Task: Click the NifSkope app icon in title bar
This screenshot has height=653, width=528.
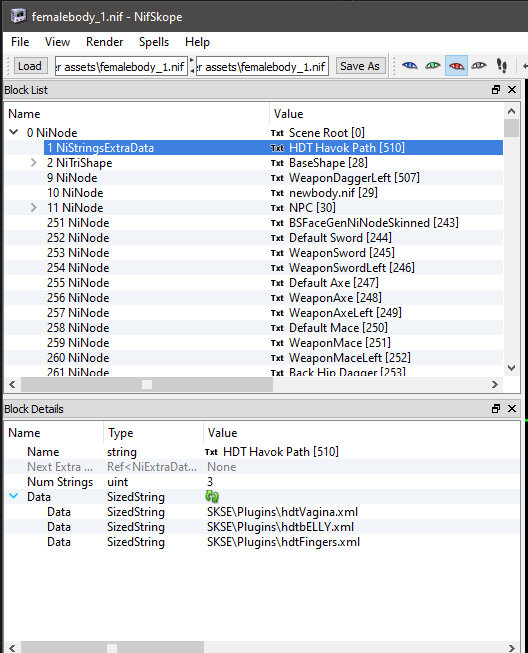Action: (18, 16)
